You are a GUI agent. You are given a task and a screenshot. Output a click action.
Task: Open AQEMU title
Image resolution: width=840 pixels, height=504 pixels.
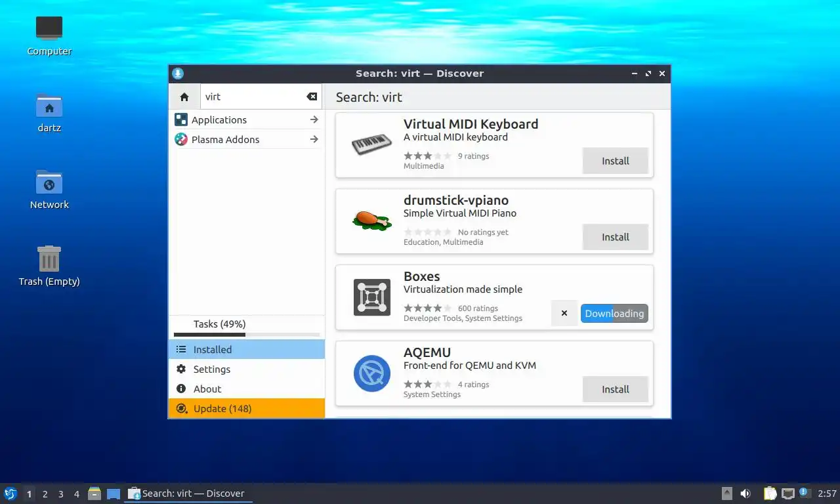click(427, 352)
